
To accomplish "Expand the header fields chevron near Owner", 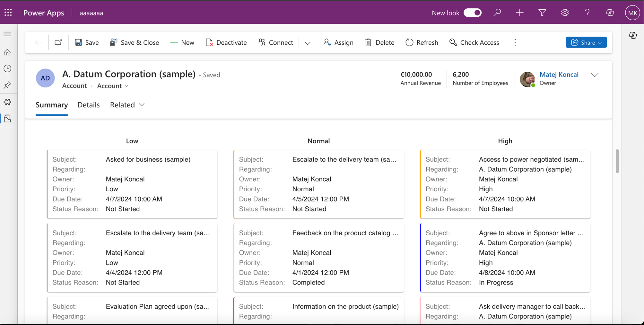I will pyautogui.click(x=595, y=75).
